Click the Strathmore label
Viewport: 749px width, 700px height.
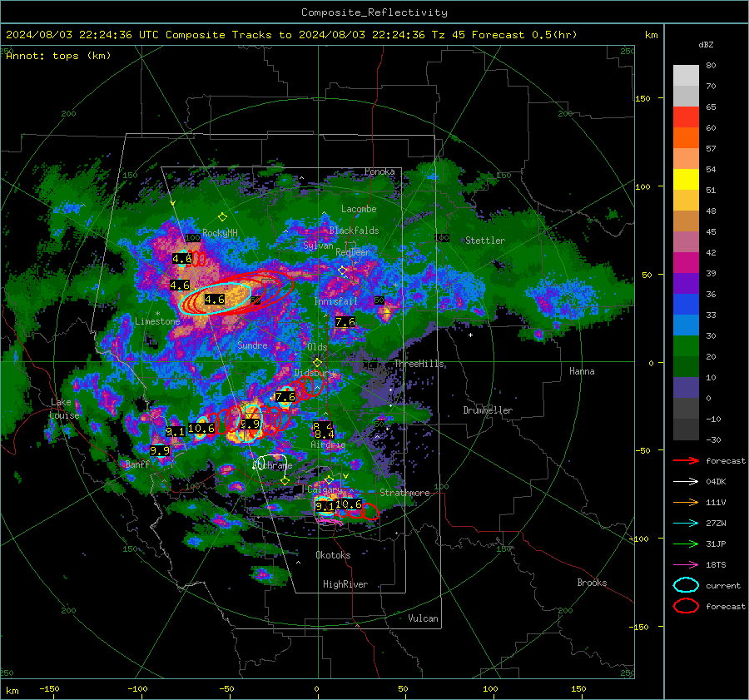404,493
